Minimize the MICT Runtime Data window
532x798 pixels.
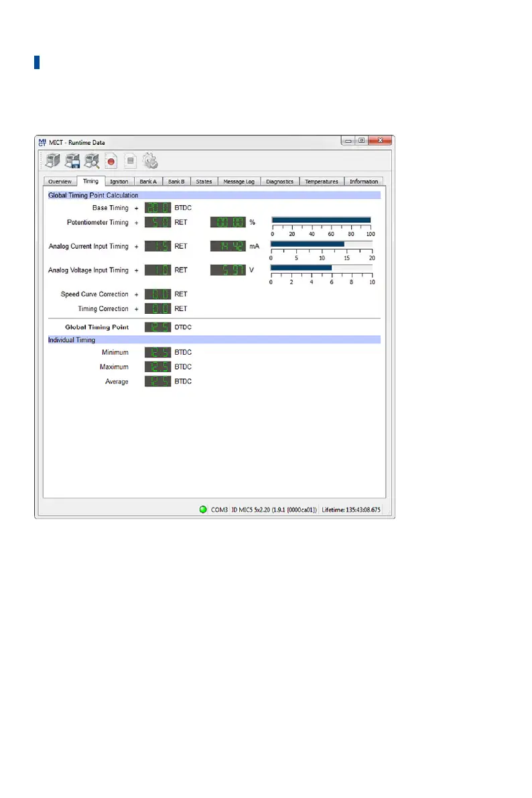[348, 140]
